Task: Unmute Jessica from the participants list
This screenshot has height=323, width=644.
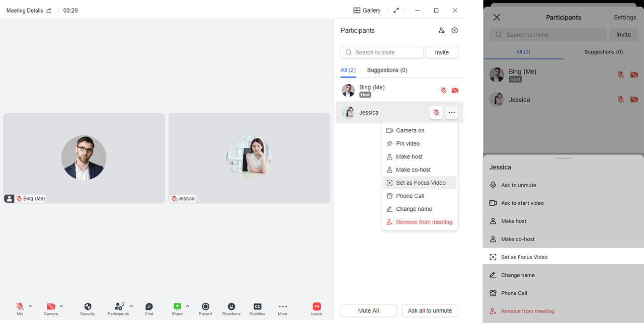Action: (436, 112)
